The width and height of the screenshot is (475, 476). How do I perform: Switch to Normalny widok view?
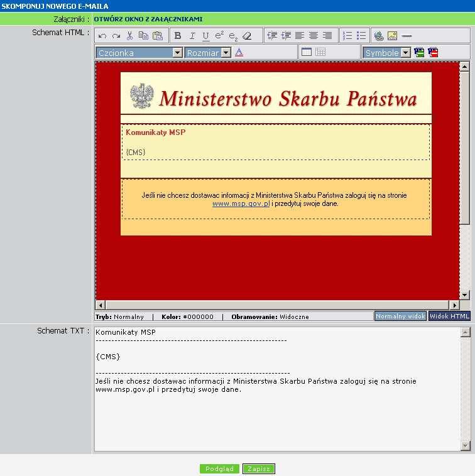[x=400, y=316]
